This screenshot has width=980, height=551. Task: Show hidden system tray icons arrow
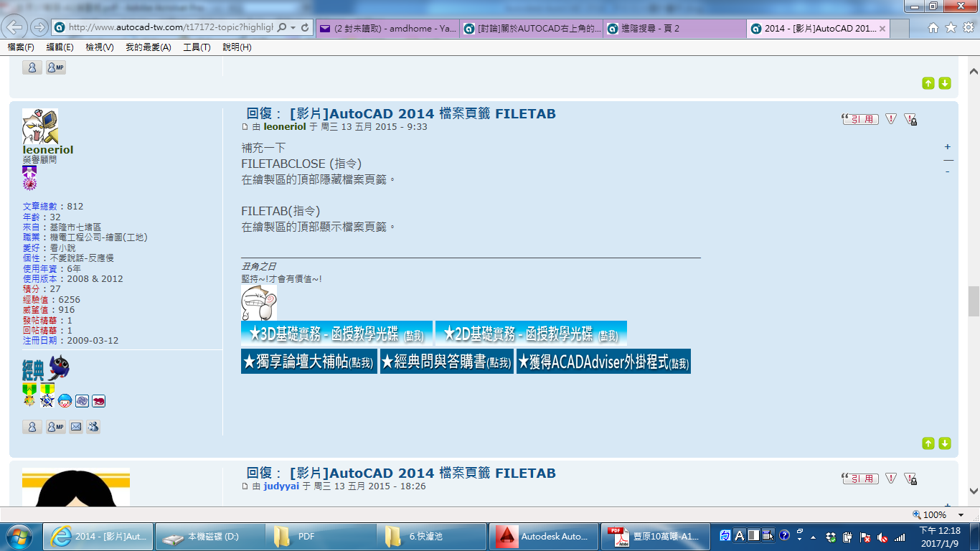click(x=813, y=537)
